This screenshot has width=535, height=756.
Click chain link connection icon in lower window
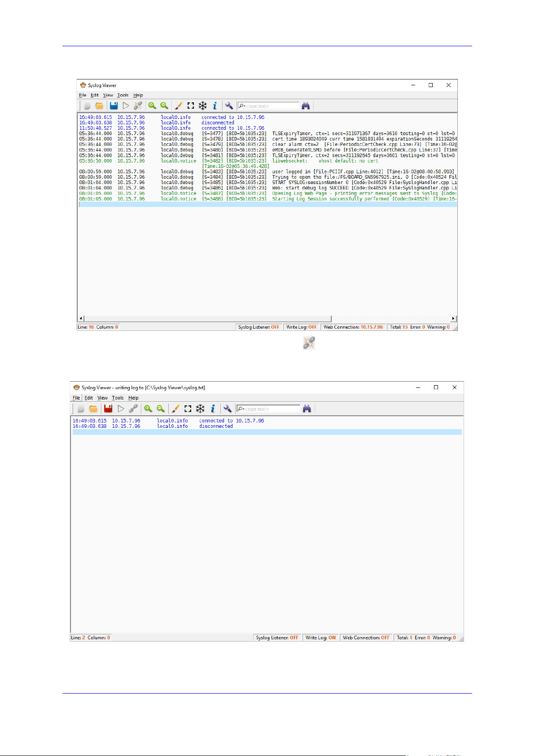(133, 409)
